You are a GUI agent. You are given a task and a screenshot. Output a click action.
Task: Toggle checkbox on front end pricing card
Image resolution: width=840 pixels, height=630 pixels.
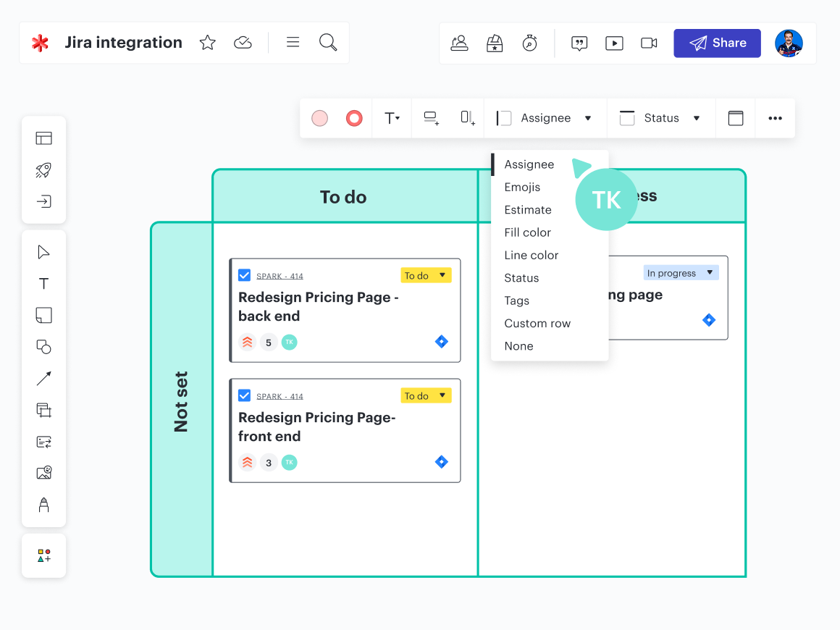pos(244,395)
